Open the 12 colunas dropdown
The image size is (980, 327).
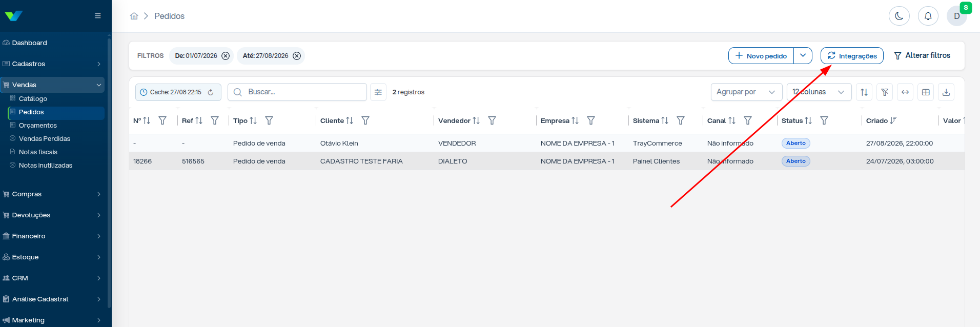819,92
